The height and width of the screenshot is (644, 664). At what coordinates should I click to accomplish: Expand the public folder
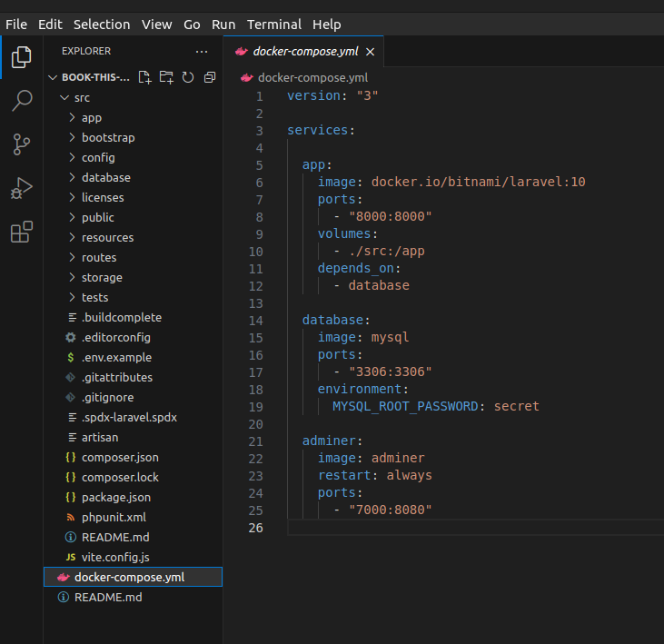coord(72,217)
